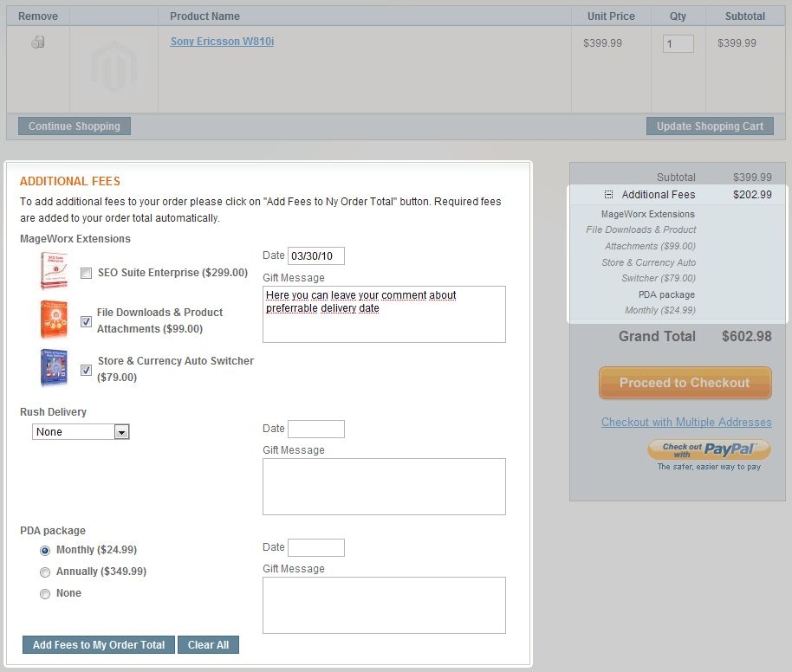Click the SEO Suite Enterprise ($299.00) label
Viewport: 792px width, 672px height.
tap(172, 273)
